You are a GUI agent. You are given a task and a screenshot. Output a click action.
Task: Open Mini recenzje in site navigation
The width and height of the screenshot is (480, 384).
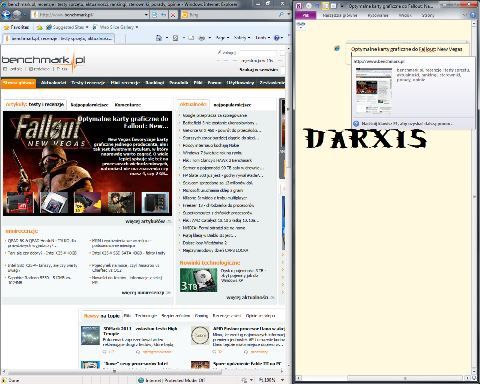125,82
